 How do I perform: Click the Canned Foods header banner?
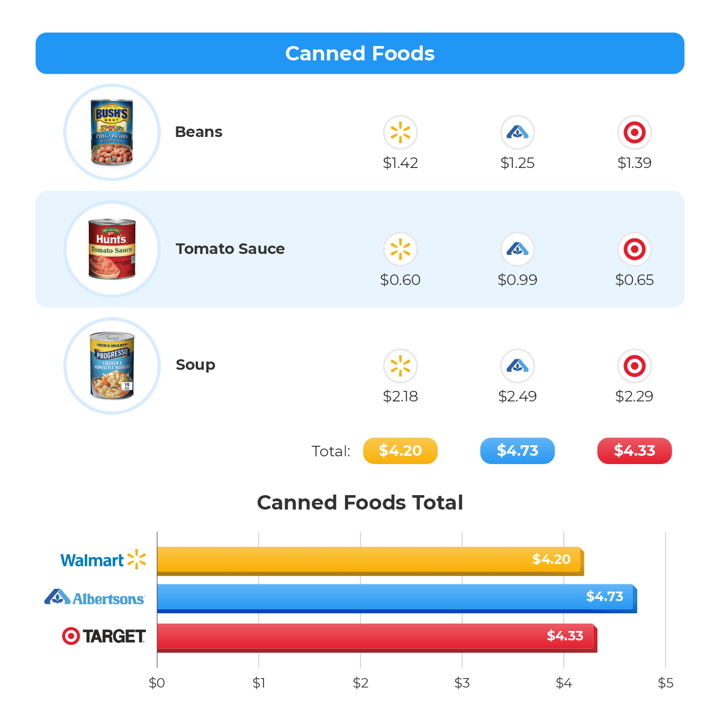click(360, 53)
